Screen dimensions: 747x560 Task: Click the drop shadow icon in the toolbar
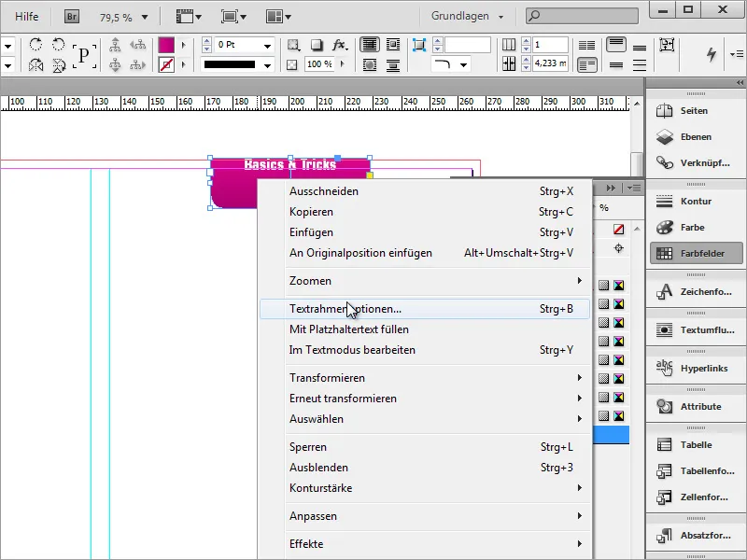pyautogui.click(x=315, y=44)
